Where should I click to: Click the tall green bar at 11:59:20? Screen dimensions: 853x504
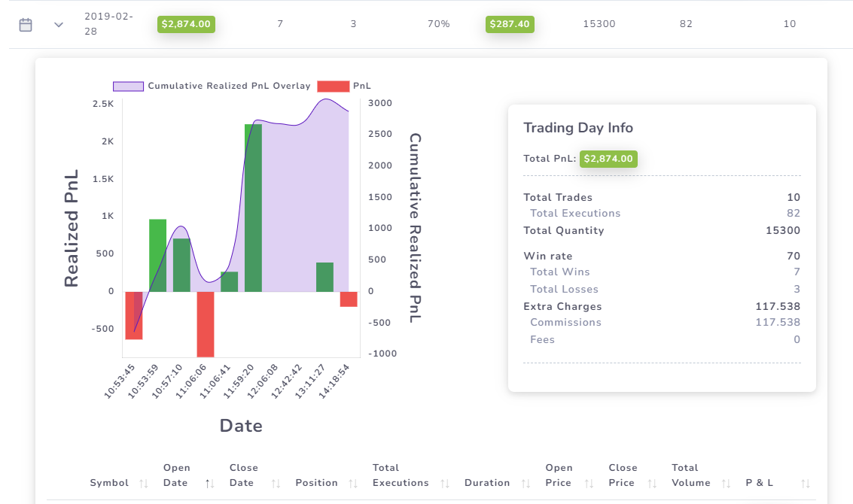[x=253, y=208]
